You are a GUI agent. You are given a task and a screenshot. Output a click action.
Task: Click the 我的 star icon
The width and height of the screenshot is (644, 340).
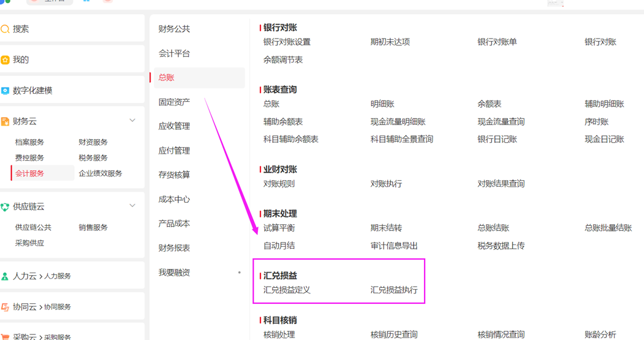5,60
